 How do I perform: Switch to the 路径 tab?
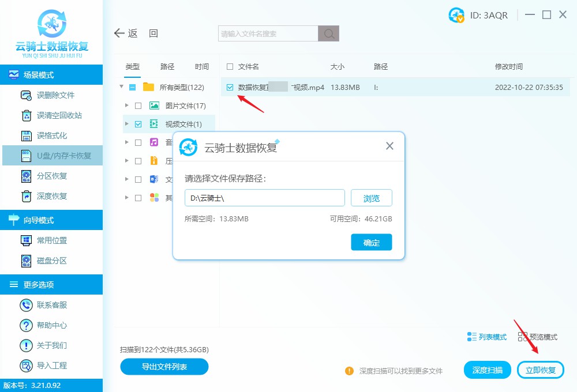pos(167,67)
